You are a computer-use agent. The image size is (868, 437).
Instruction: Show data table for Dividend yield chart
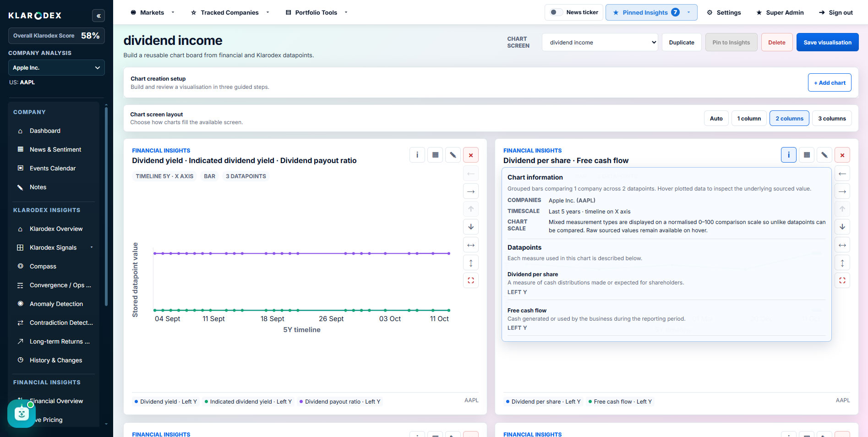click(435, 155)
